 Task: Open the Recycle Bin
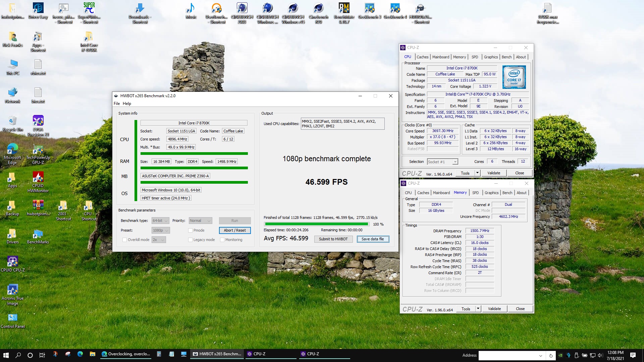tap(13, 123)
